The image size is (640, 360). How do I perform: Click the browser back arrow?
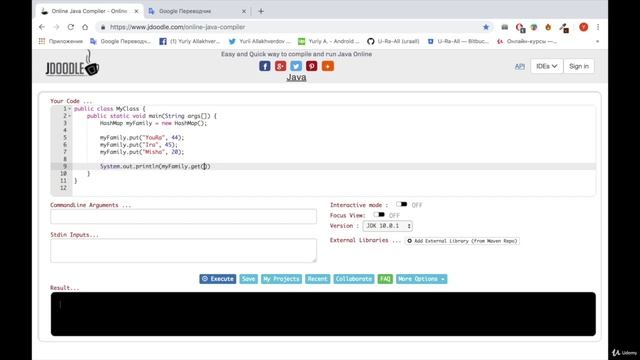coord(42,27)
